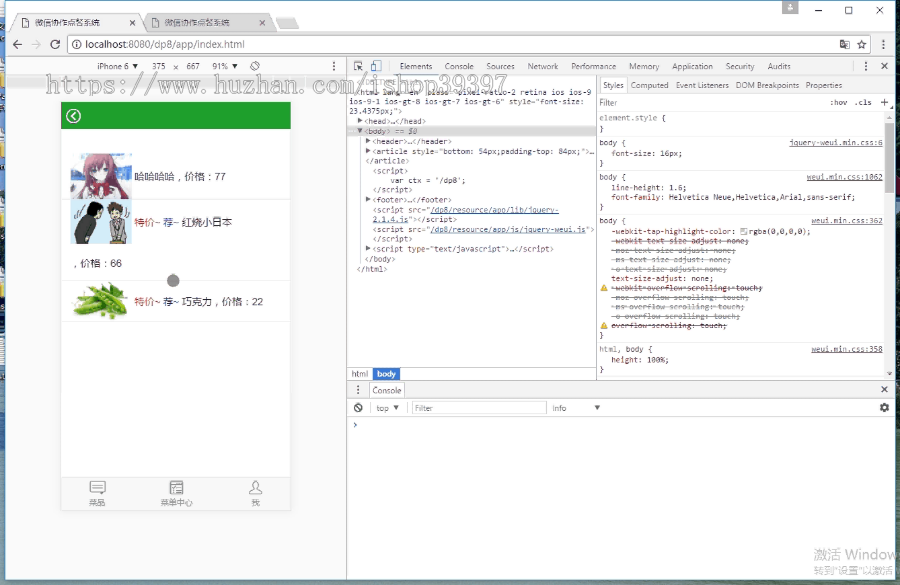Viewport: 900px width, 585px height.
Task: Expand the script type text/javascript node
Action: [368, 248]
